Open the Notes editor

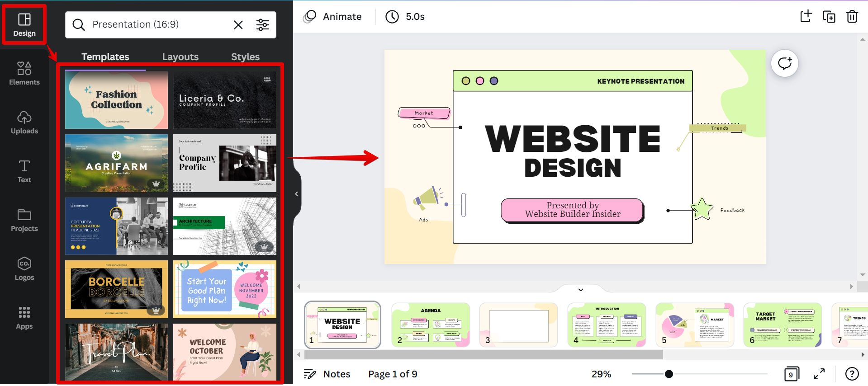[x=327, y=374]
